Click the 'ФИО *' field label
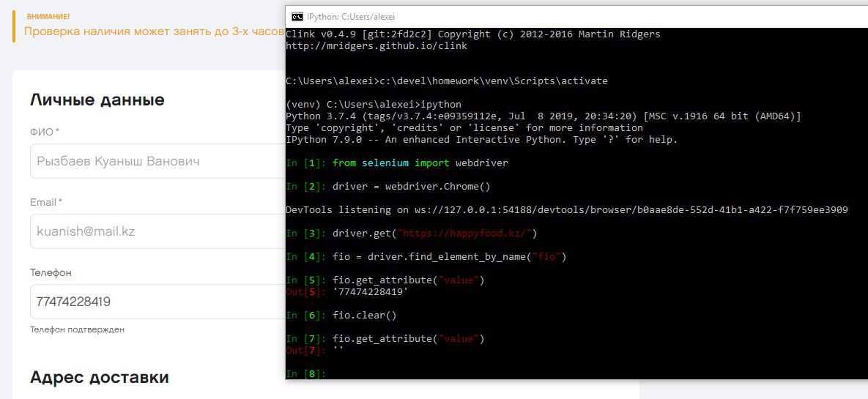This screenshot has width=868, height=399. click(x=45, y=133)
